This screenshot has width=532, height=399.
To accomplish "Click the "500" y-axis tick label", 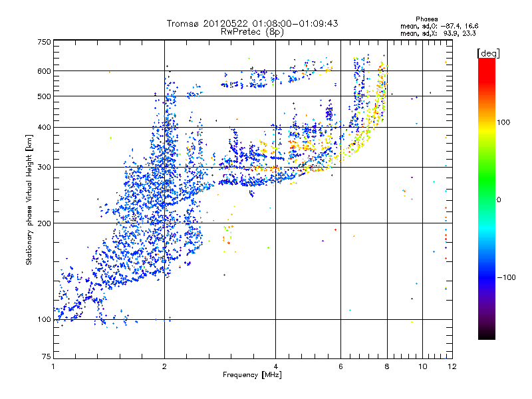I will pos(44,96).
